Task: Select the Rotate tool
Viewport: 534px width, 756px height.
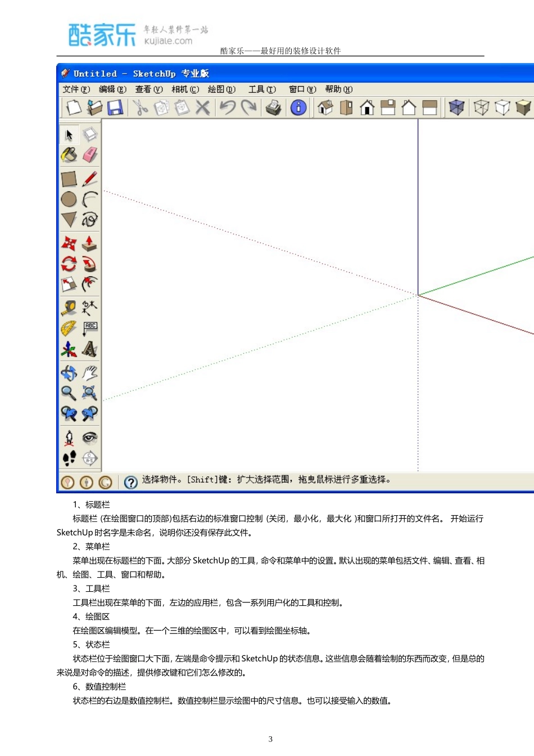Action: point(69,264)
